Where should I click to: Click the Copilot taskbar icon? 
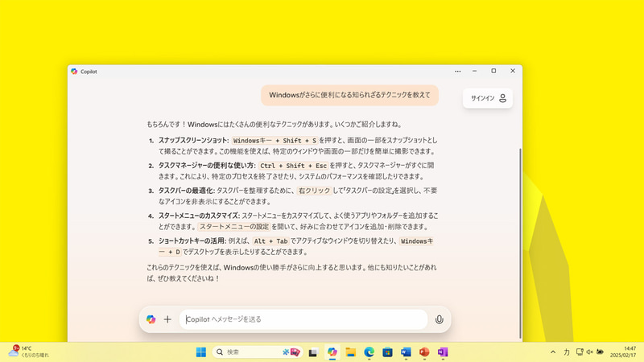click(332, 352)
